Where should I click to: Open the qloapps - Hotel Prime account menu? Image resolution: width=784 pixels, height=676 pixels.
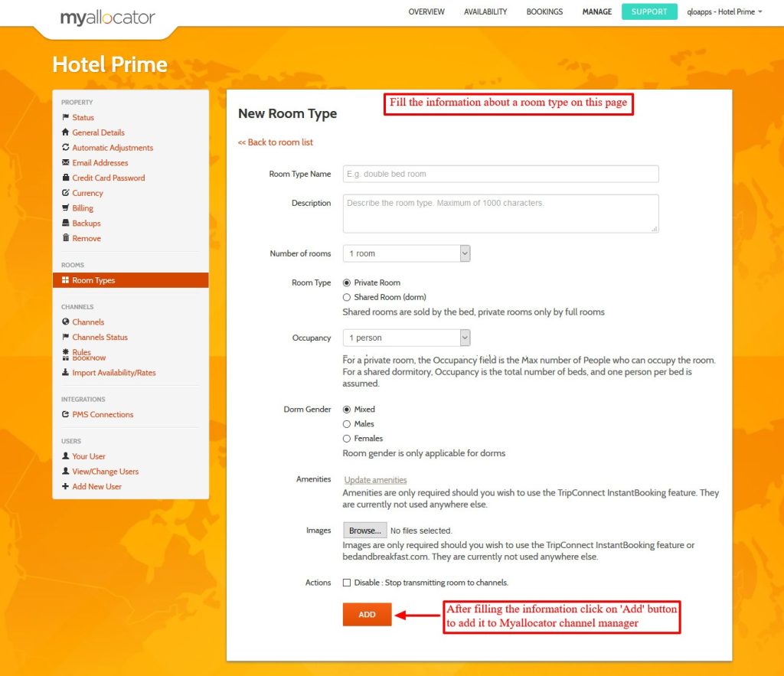point(724,12)
